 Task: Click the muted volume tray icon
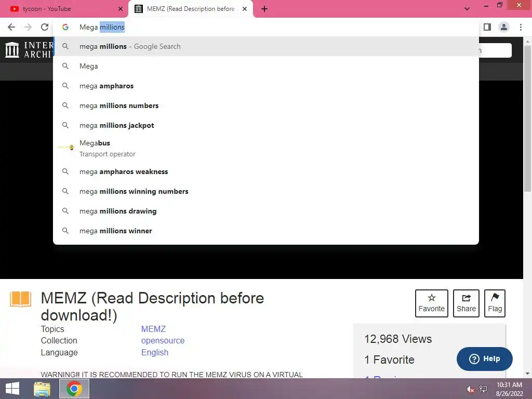point(471,390)
